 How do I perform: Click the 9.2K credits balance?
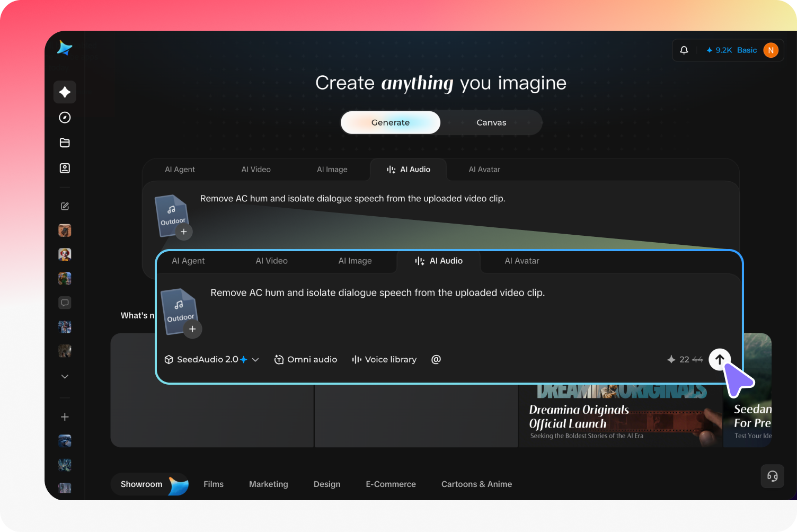719,50
